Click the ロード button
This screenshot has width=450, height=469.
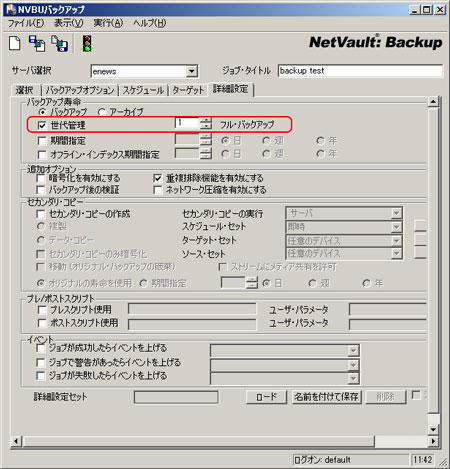(266, 397)
